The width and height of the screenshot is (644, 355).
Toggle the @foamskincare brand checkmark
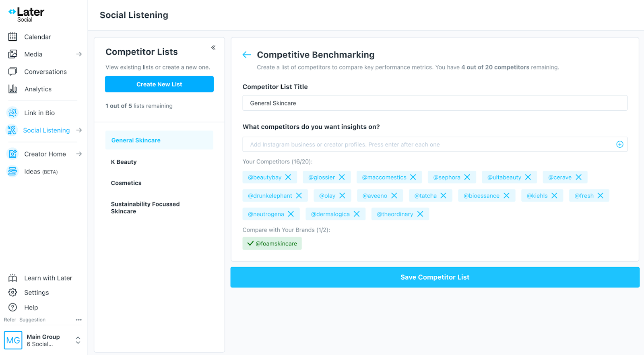[x=250, y=244]
